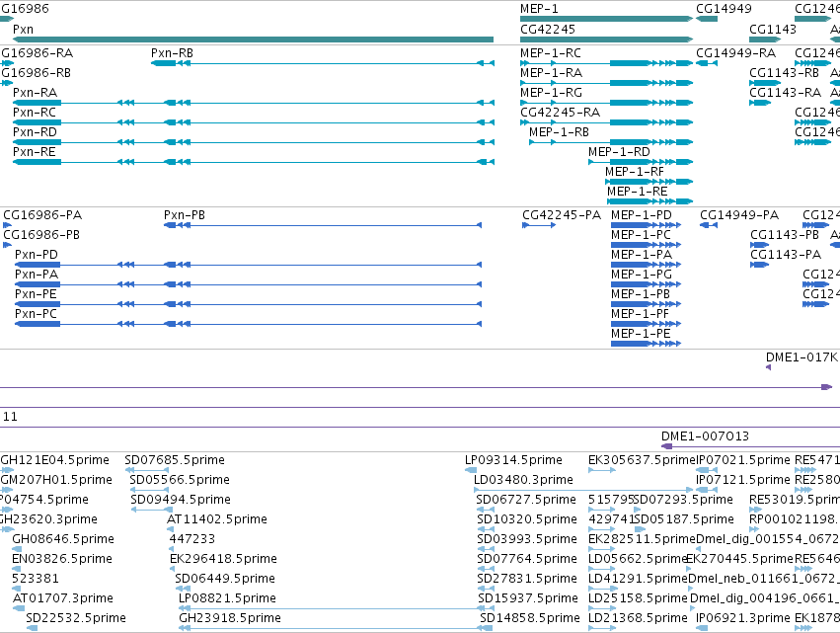Select the teal CG42245 gene bar

pos(606,40)
